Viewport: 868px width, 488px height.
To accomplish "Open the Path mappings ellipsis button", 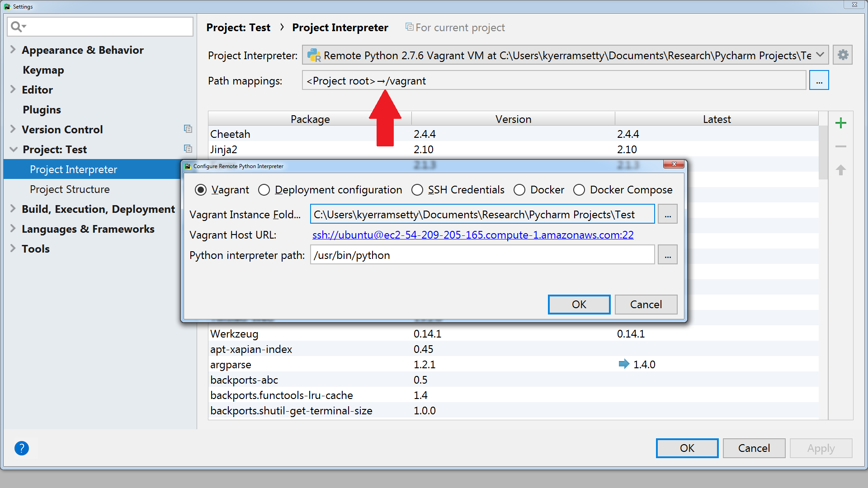I will pos(819,80).
